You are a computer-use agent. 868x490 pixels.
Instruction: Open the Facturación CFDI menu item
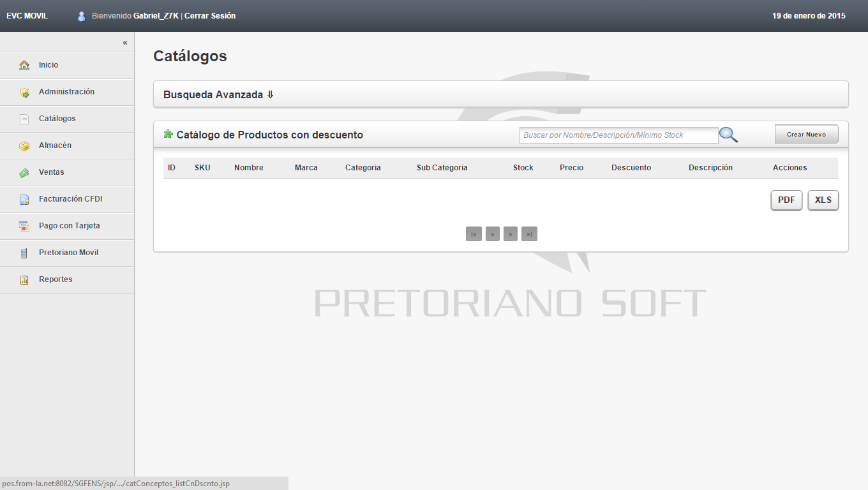click(x=67, y=199)
